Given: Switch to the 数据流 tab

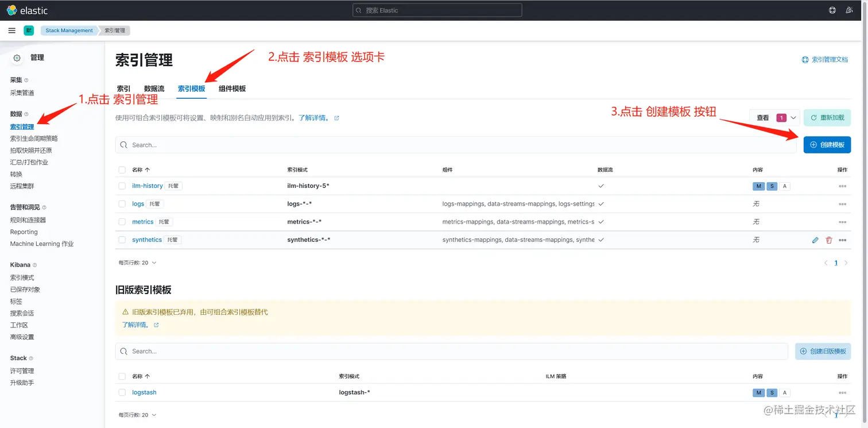Looking at the screenshot, I should [x=154, y=88].
